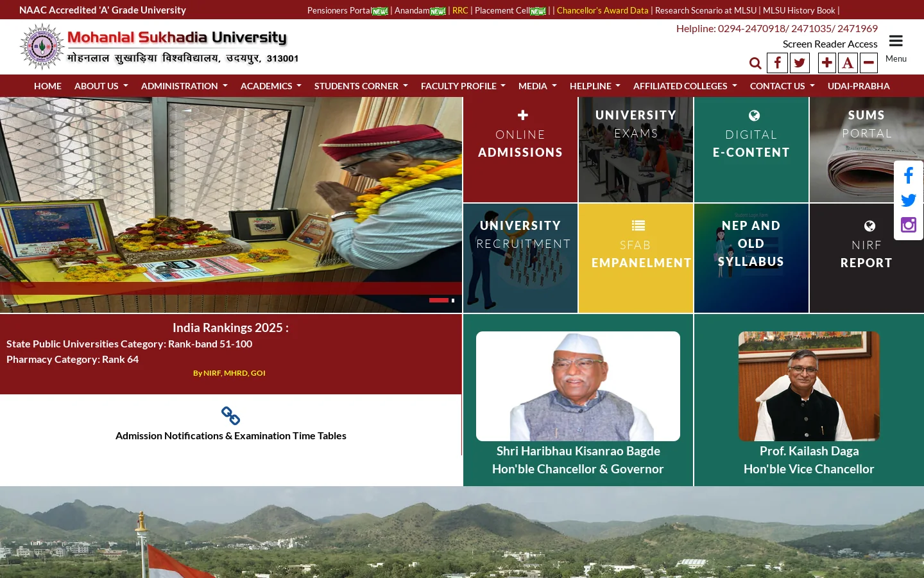924x578 pixels.
Task: Click Vice Chancellor Kailash Daga photo
Action: point(809,386)
